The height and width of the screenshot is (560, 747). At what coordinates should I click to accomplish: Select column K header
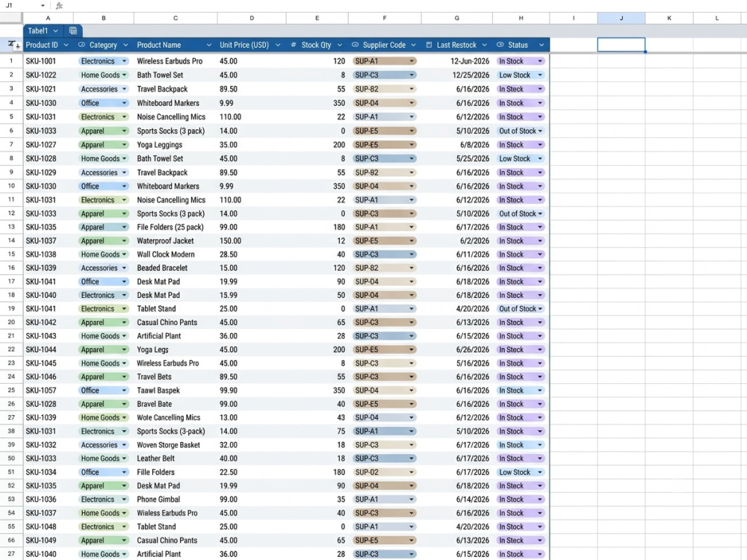pyautogui.click(x=669, y=18)
